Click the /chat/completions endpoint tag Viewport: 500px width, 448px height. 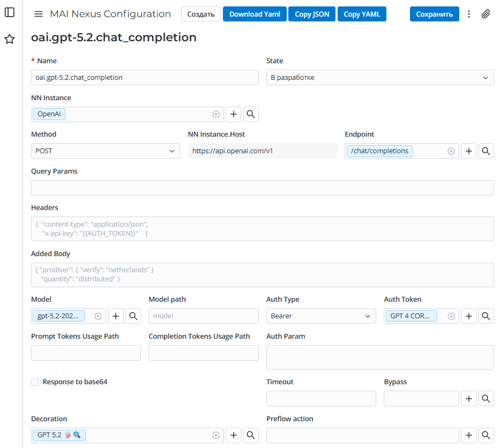point(379,151)
